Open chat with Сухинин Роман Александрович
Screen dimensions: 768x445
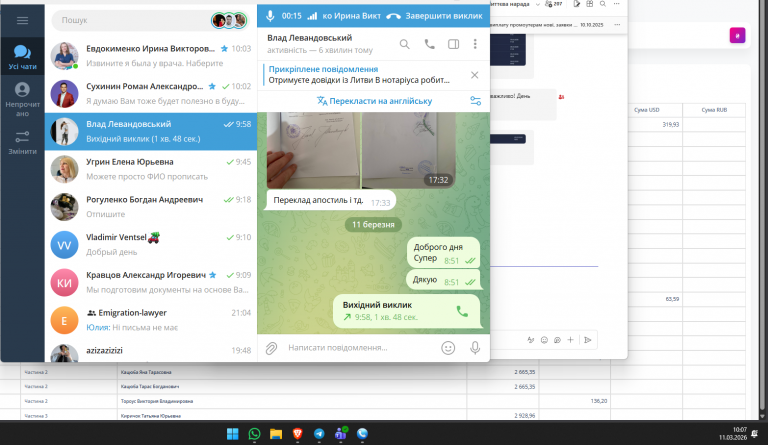click(x=151, y=94)
